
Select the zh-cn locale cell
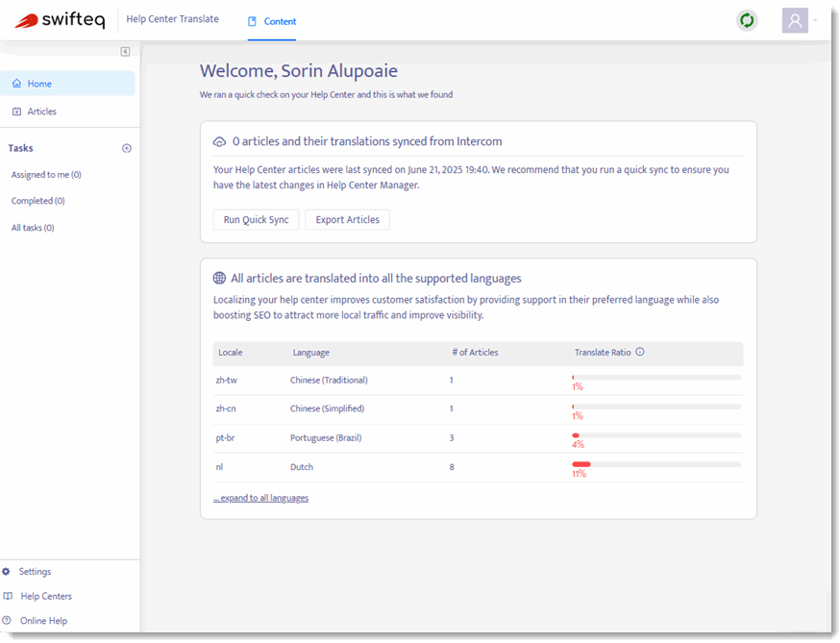(x=226, y=408)
